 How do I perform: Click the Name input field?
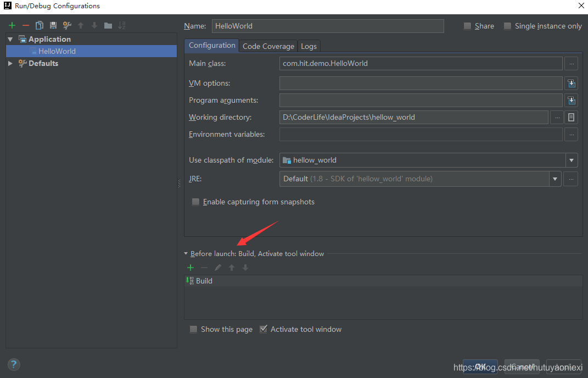pos(328,26)
